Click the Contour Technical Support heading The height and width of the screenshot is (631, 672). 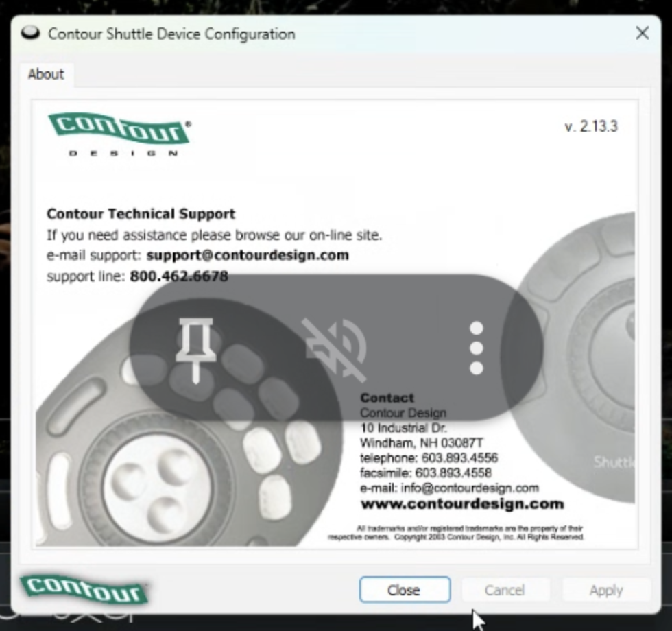point(141,214)
